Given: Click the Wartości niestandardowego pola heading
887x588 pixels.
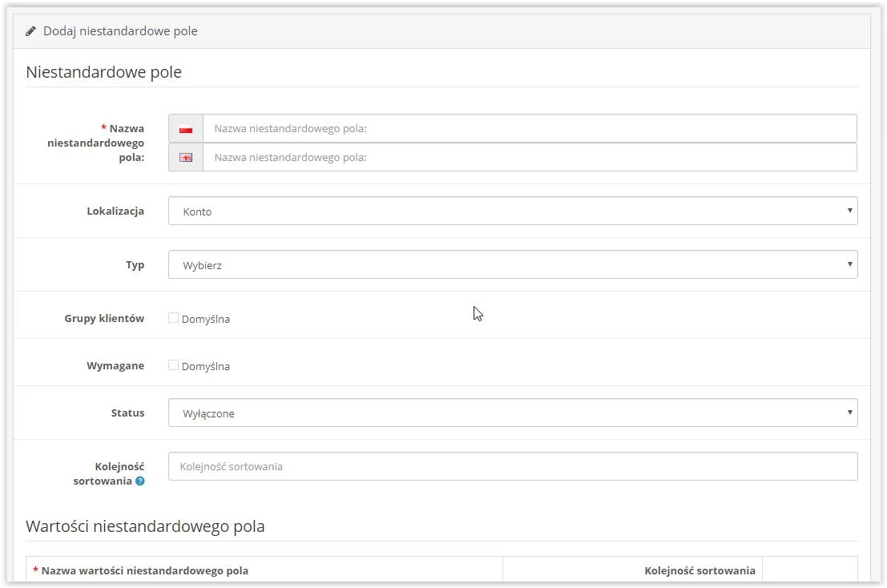Looking at the screenshot, I should (x=145, y=526).
